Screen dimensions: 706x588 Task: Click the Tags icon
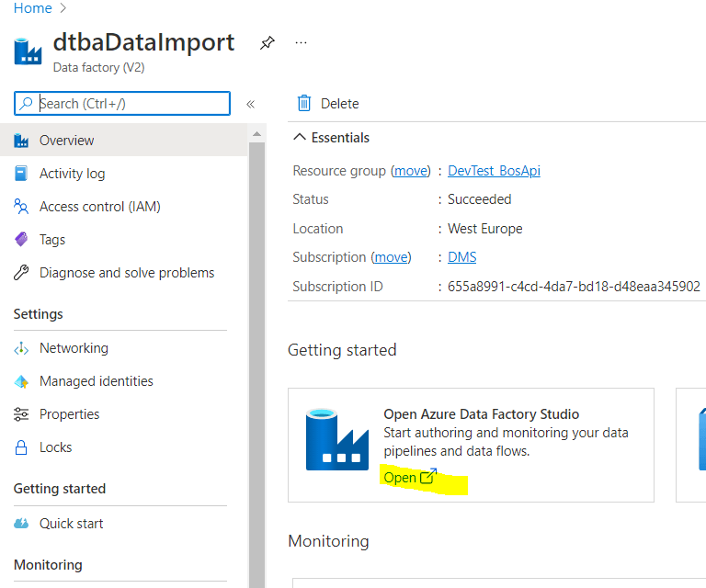(x=22, y=240)
